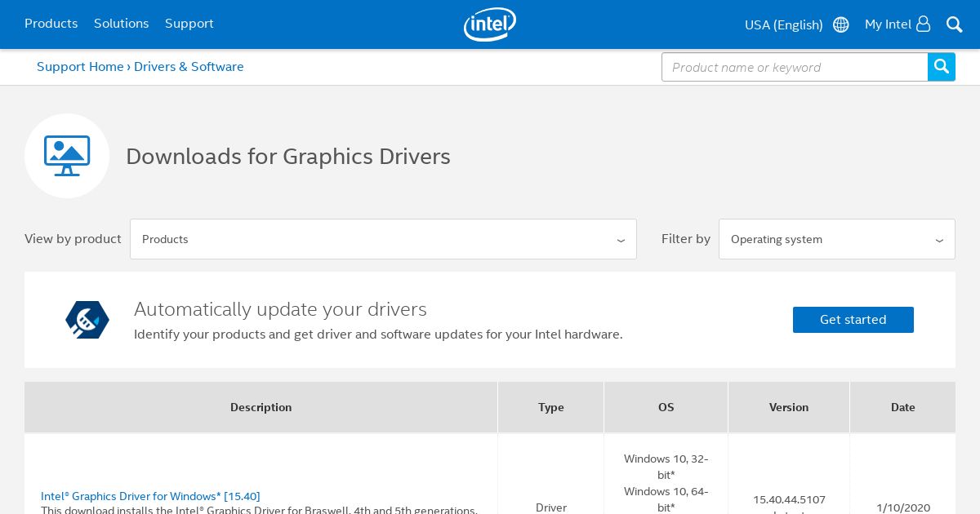
Task: Open the Solutions menu
Action: click(x=121, y=24)
